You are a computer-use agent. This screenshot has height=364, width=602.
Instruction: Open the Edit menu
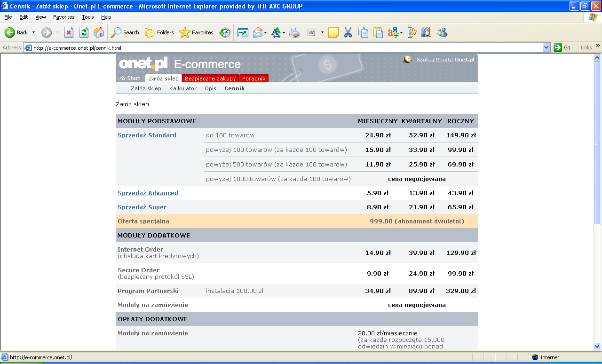[x=24, y=17]
